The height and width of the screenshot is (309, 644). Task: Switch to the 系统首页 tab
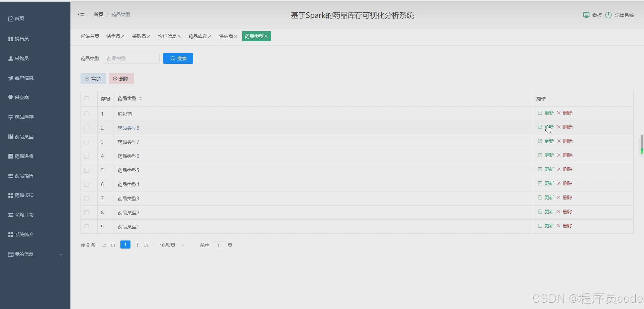[x=90, y=36]
